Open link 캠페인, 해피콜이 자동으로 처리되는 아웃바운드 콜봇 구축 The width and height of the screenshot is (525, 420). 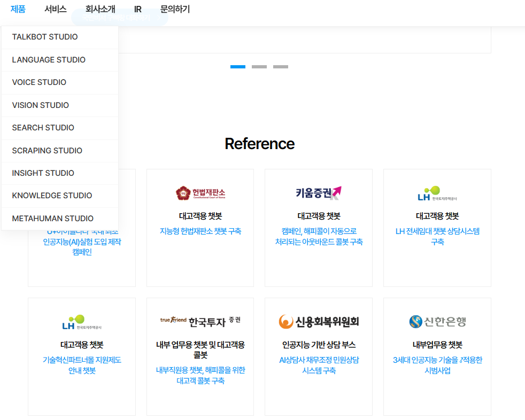pyautogui.click(x=319, y=237)
